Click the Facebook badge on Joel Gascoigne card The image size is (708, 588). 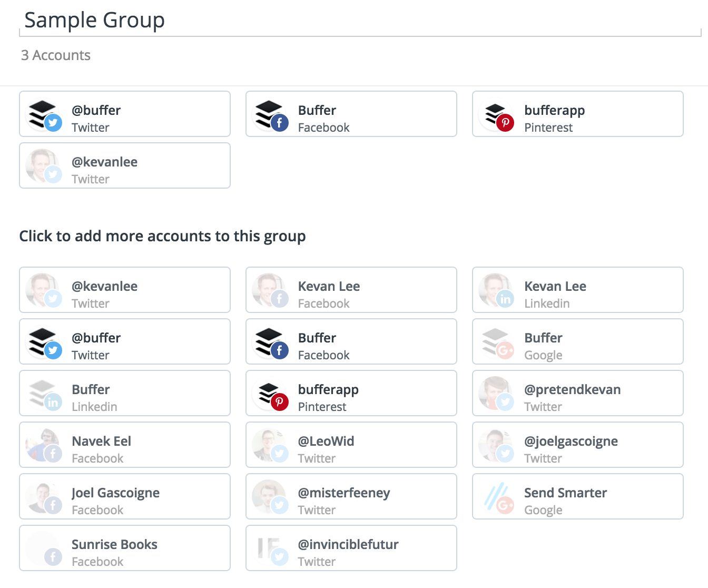click(53, 505)
